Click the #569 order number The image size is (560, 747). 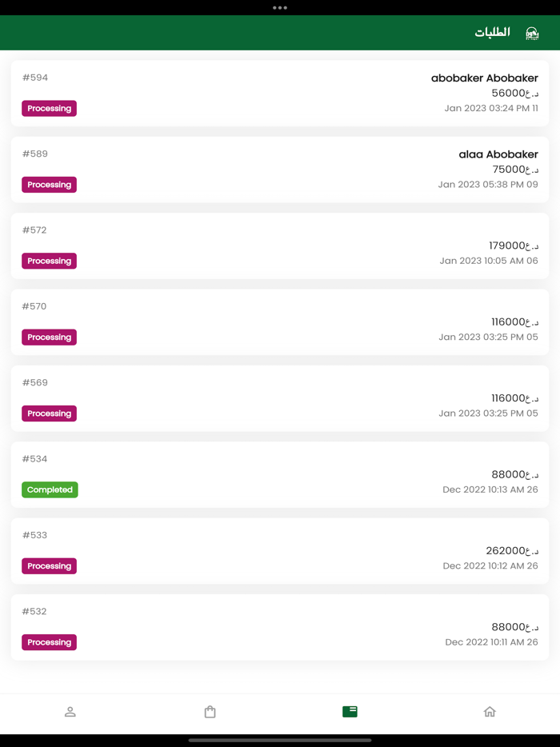[35, 382]
